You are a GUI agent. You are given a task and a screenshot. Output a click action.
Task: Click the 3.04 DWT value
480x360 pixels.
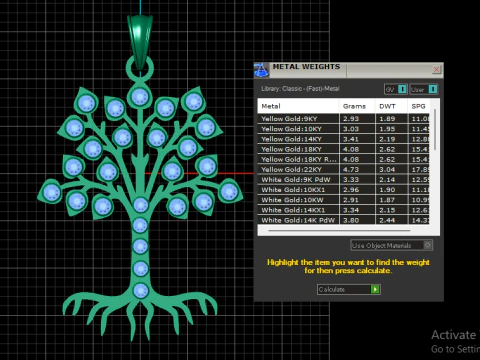(387, 169)
